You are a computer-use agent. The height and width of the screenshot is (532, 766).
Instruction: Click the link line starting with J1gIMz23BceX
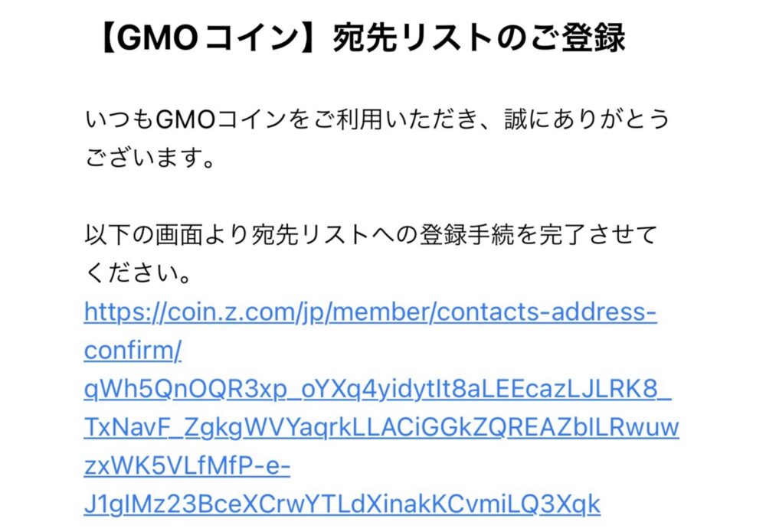click(342, 504)
